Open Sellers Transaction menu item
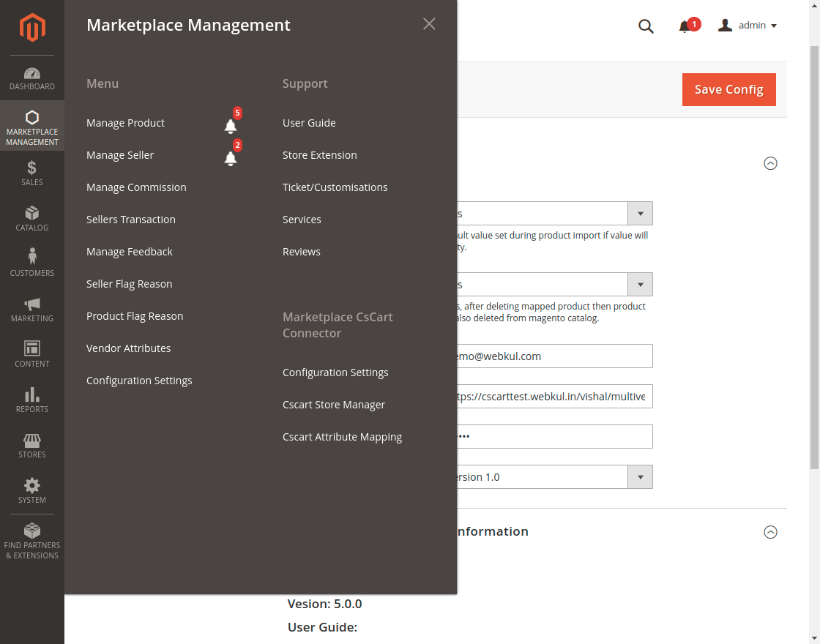The height and width of the screenshot is (644, 820). click(x=131, y=220)
